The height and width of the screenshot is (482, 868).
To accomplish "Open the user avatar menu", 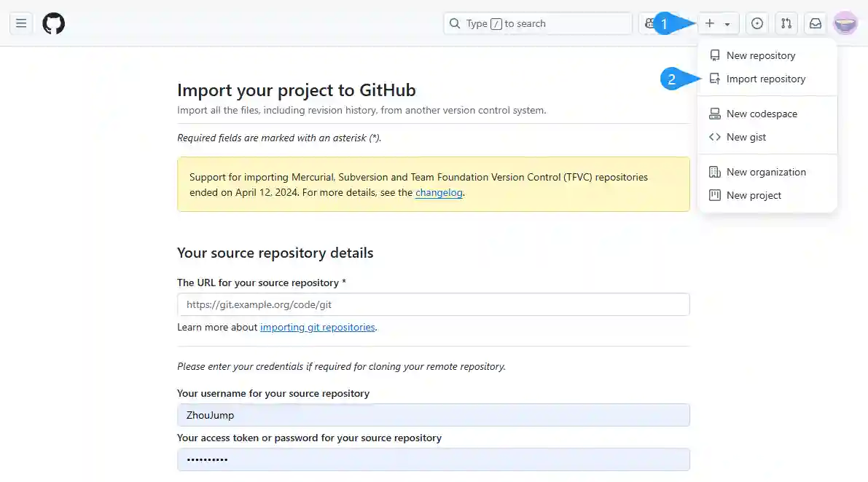I will coord(845,23).
